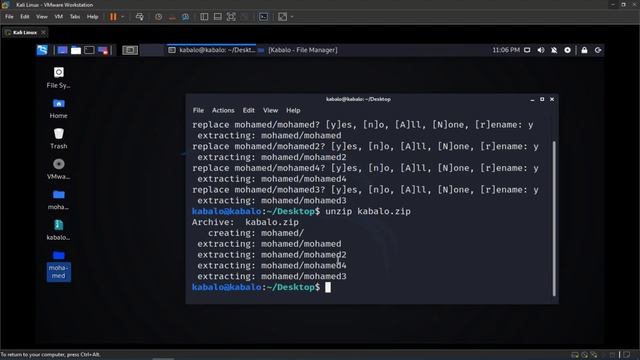
Task: Launch terminal emulator from Kali panel
Action: pyautogui.click(x=89, y=50)
